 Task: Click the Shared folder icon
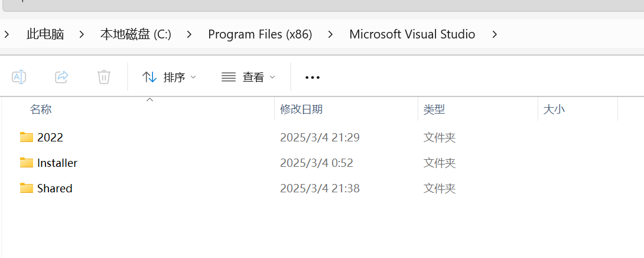[x=26, y=188]
